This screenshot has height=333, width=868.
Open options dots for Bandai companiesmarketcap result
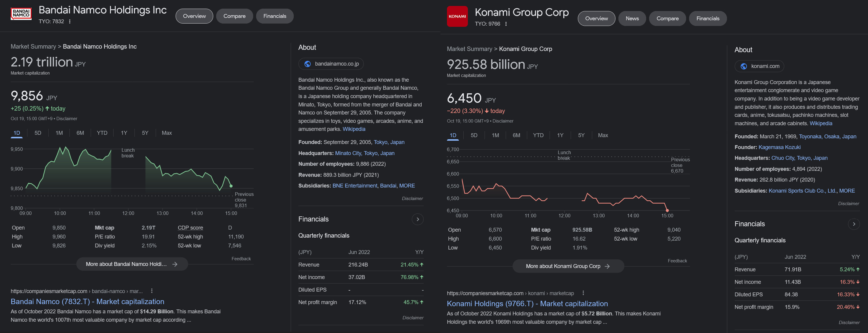coord(152,291)
